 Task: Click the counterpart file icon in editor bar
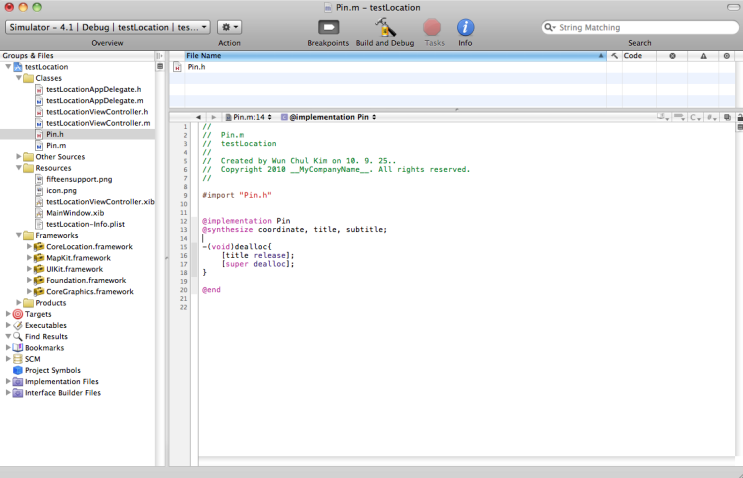[727, 117]
